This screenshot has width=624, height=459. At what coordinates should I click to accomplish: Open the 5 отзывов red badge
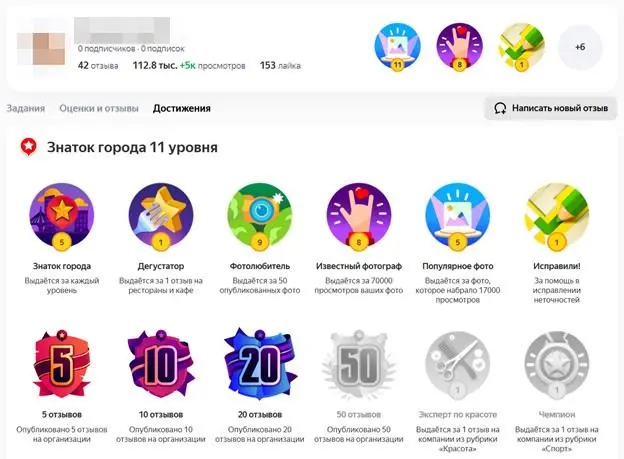tap(62, 363)
